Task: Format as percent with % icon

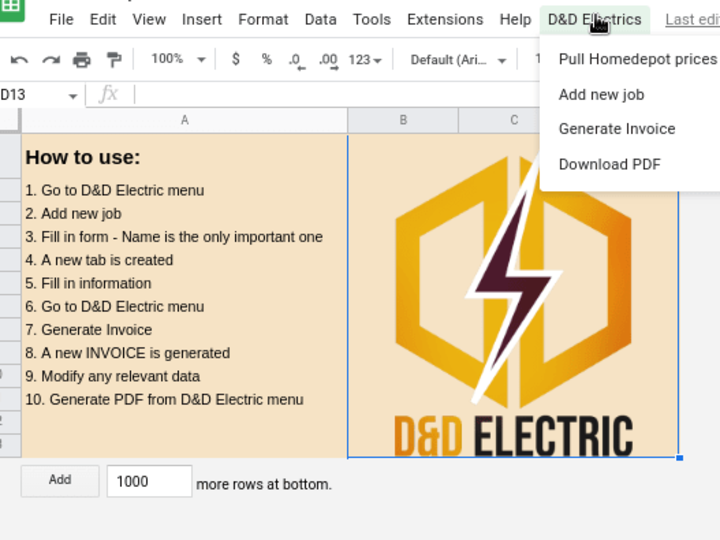Action: tap(266, 59)
